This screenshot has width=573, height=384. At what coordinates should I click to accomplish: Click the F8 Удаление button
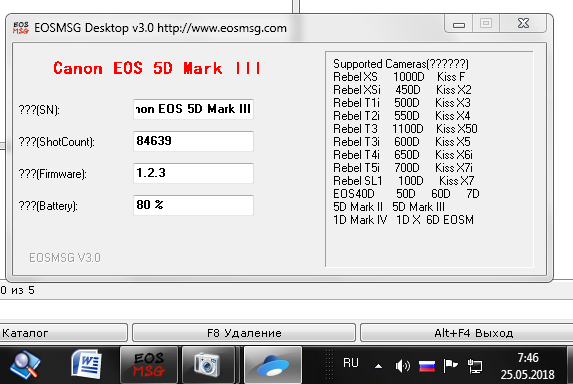click(x=244, y=333)
